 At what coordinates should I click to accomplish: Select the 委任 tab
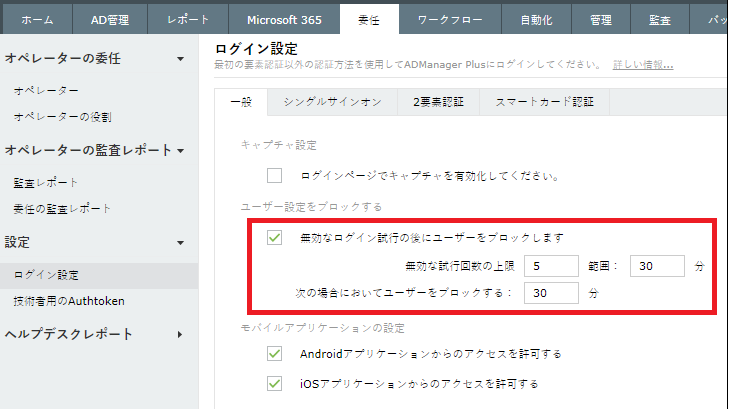(x=369, y=20)
